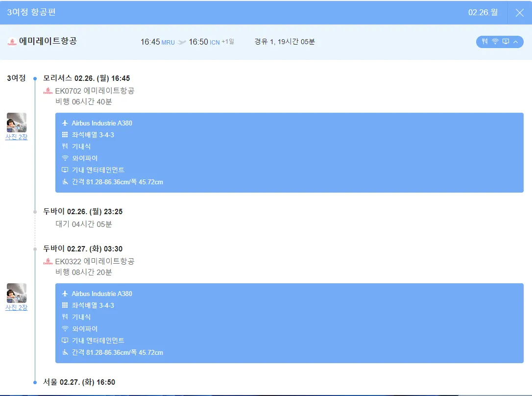Click the seat pitch icon for EK0322
This screenshot has height=396, width=532.
[x=65, y=352]
